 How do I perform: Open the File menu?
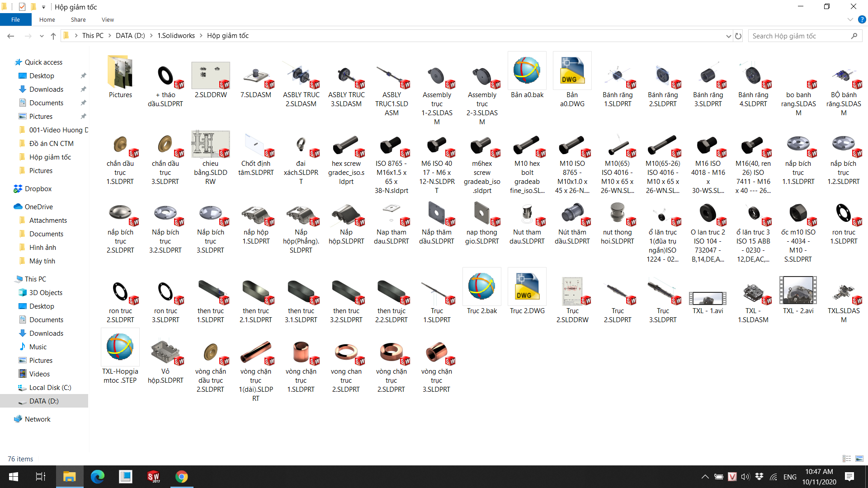(x=15, y=20)
